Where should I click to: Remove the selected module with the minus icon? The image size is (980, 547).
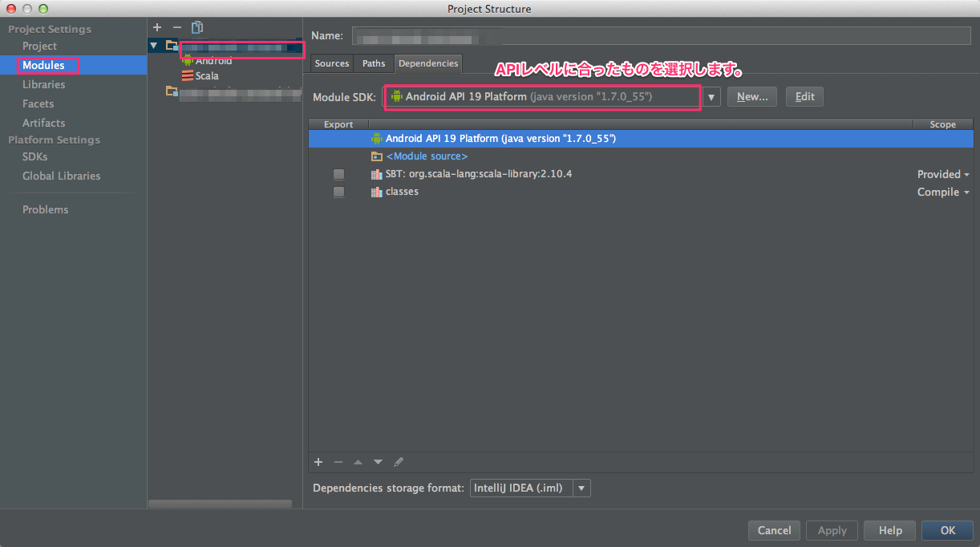[177, 27]
